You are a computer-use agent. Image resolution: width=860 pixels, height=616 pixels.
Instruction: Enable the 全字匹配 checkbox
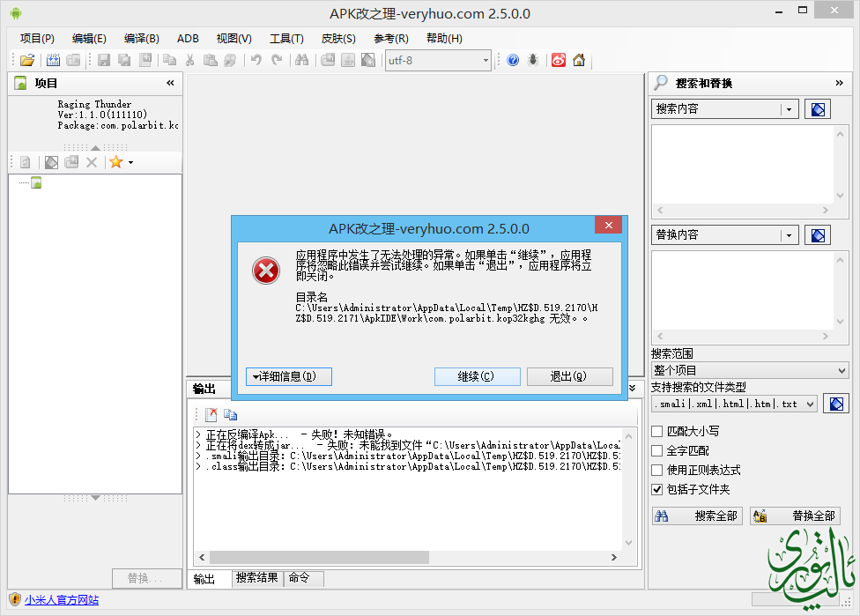tap(657, 451)
